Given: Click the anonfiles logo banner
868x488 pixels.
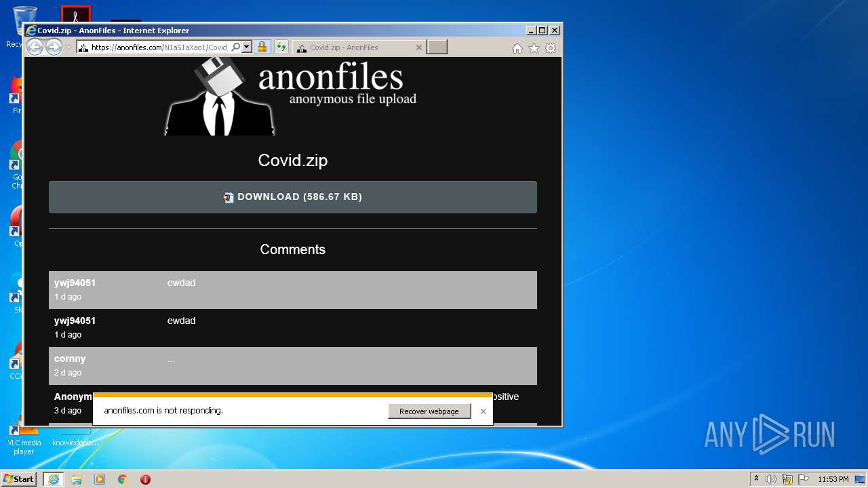Looking at the screenshot, I should point(291,96).
